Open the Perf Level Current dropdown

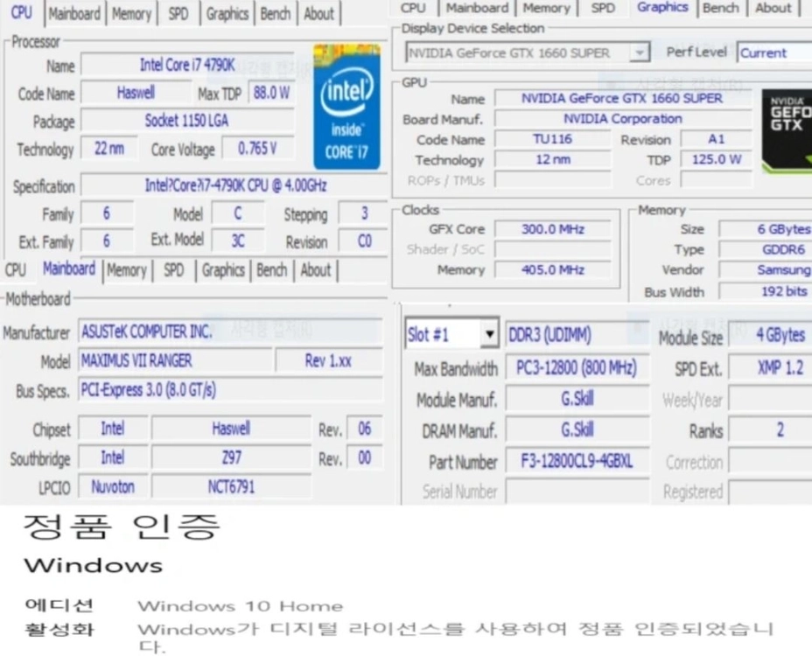774,52
